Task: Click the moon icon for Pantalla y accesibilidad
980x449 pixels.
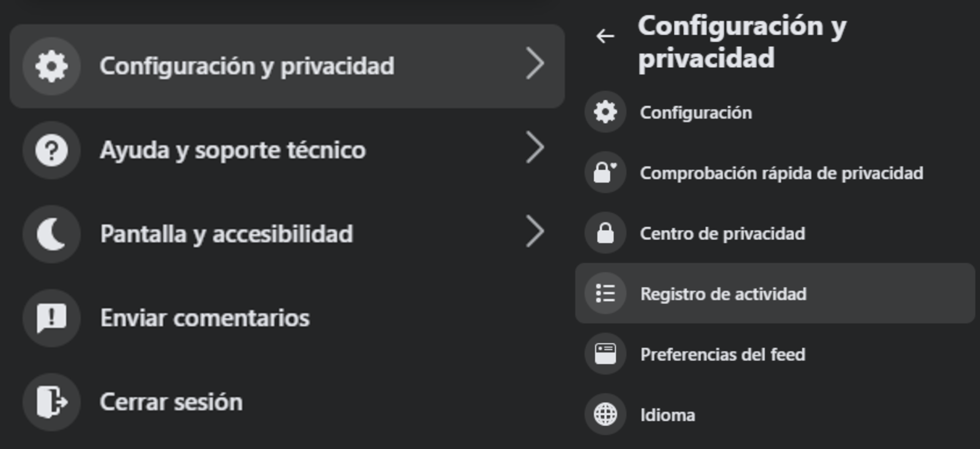Action: click(x=51, y=234)
